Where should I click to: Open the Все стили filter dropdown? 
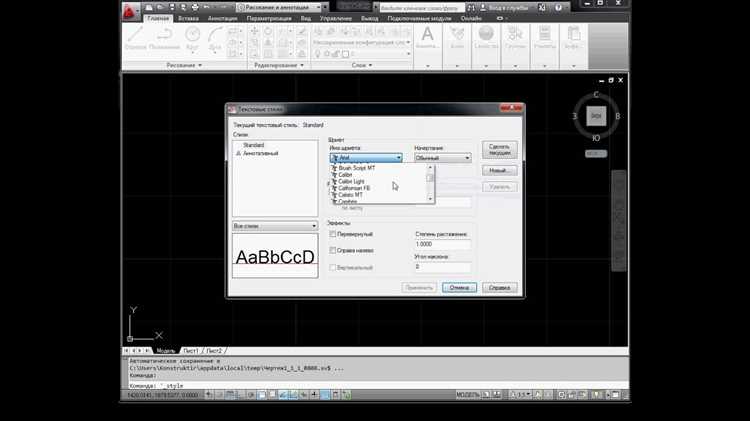click(275, 226)
